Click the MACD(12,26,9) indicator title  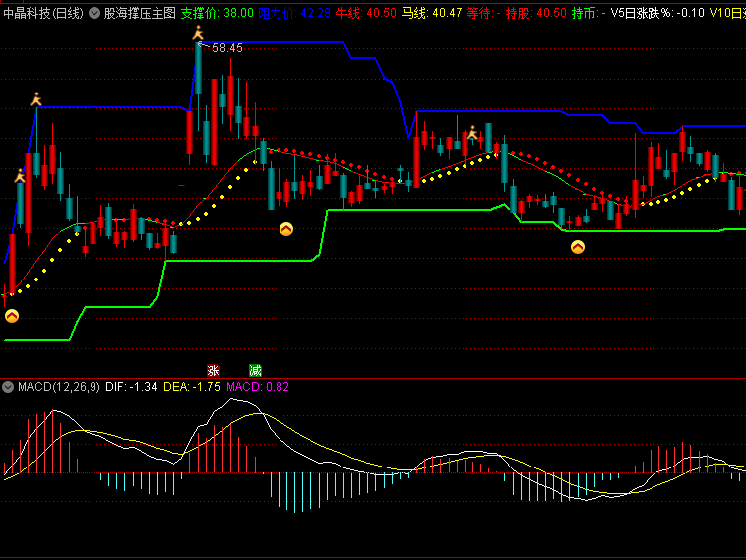[59, 387]
